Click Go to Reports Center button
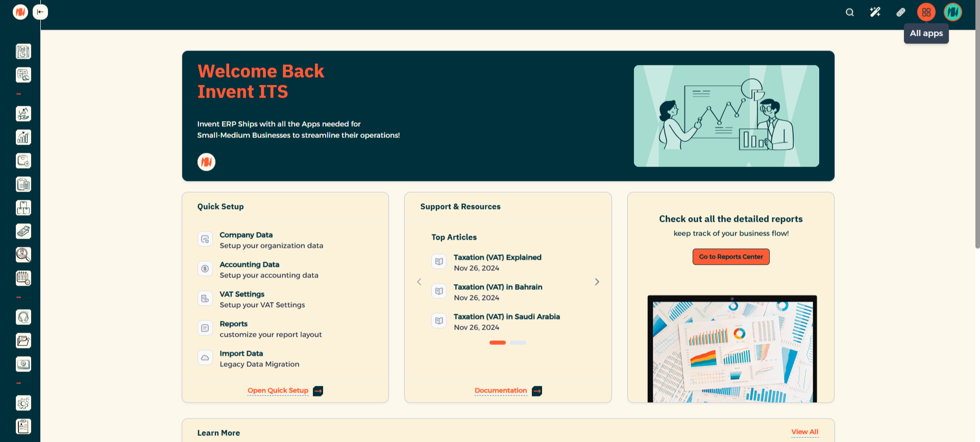This screenshot has width=980, height=442. coord(730,257)
